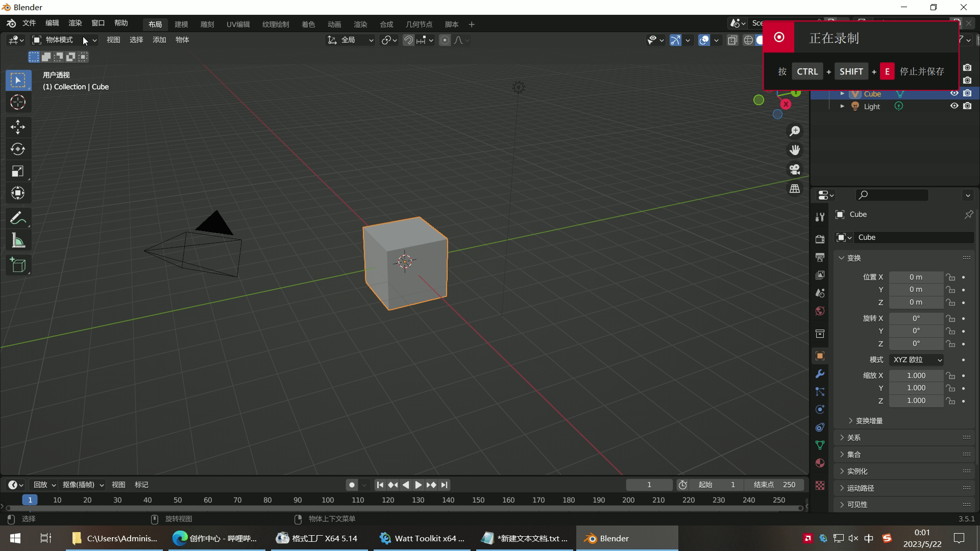The width and height of the screenshot is (980, 551).
Task: Open the World properties tab
Action: click(x=820, y=311)
